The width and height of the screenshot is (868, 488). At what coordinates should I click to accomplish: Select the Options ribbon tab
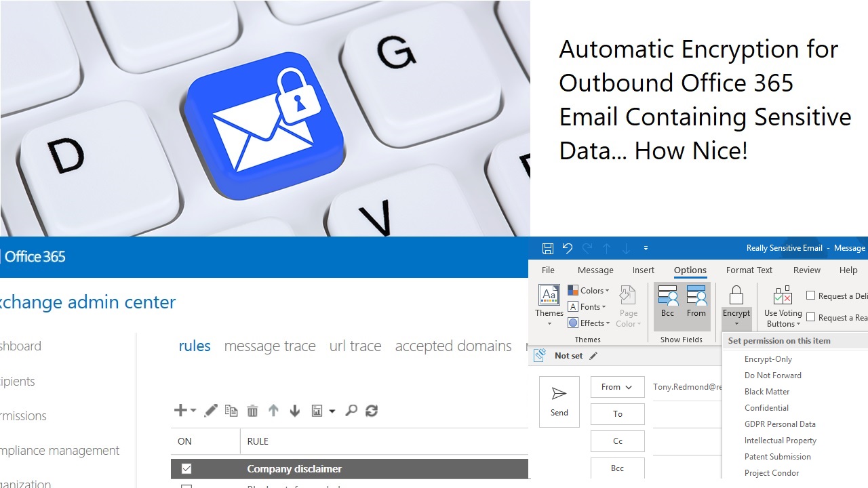pyautogui.click(x=690, y=270)
